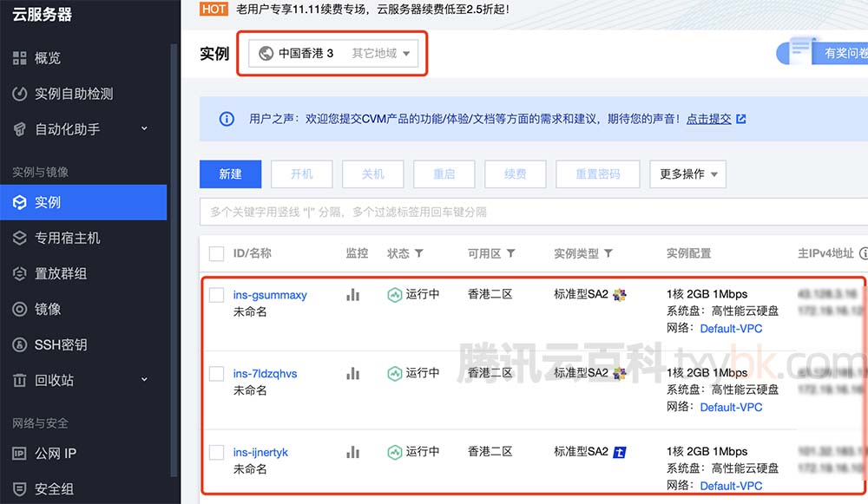
Task: Click the 开机 button
Action: (x=302, y=174)
